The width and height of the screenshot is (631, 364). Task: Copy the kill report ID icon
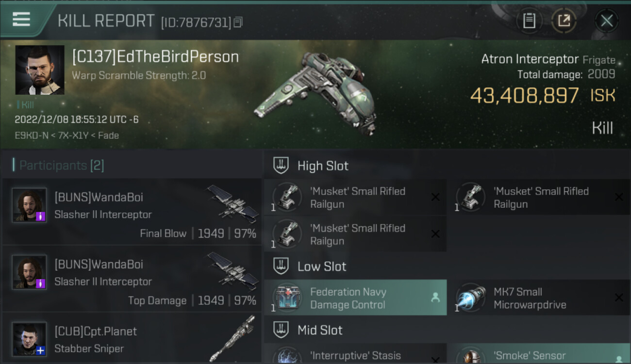point(238,22)
